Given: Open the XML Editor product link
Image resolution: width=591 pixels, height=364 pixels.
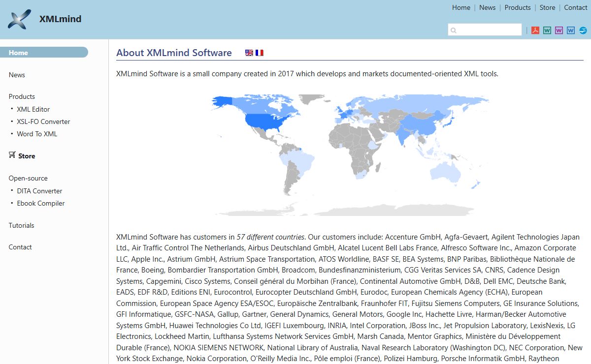Looking at the screenshot, I should pos(33,109).
